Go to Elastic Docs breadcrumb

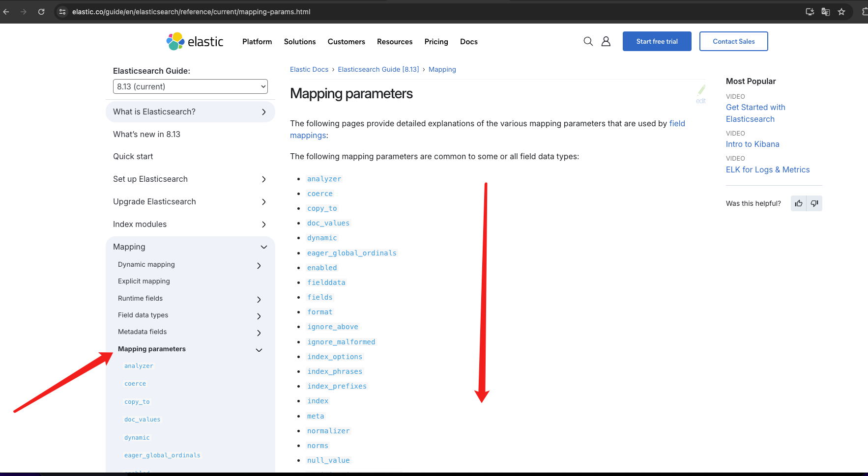[x=309, y=69]
